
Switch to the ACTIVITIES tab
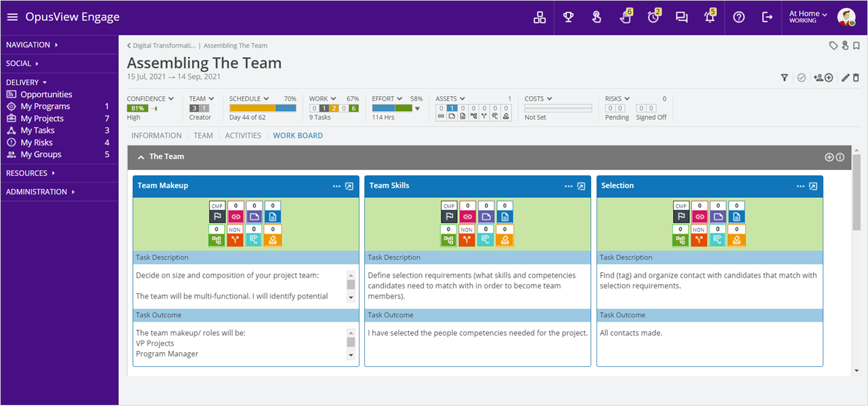tap(243, 135)
